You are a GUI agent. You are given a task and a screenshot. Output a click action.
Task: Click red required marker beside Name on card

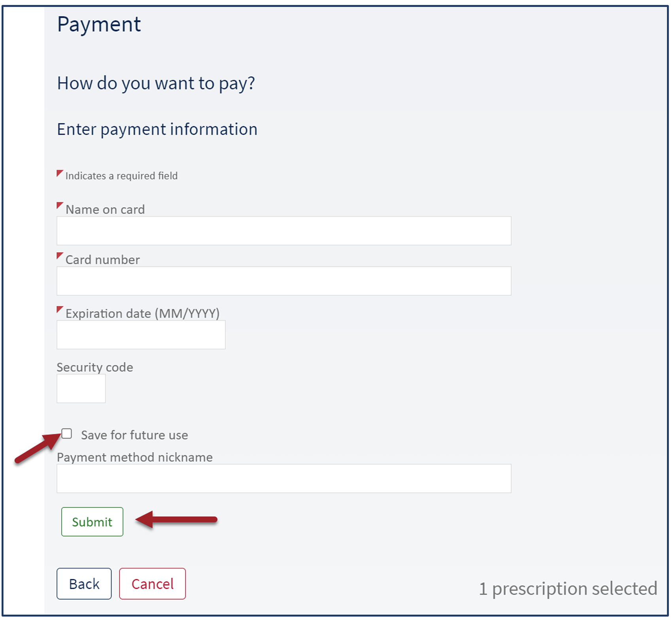pos(59,205)
